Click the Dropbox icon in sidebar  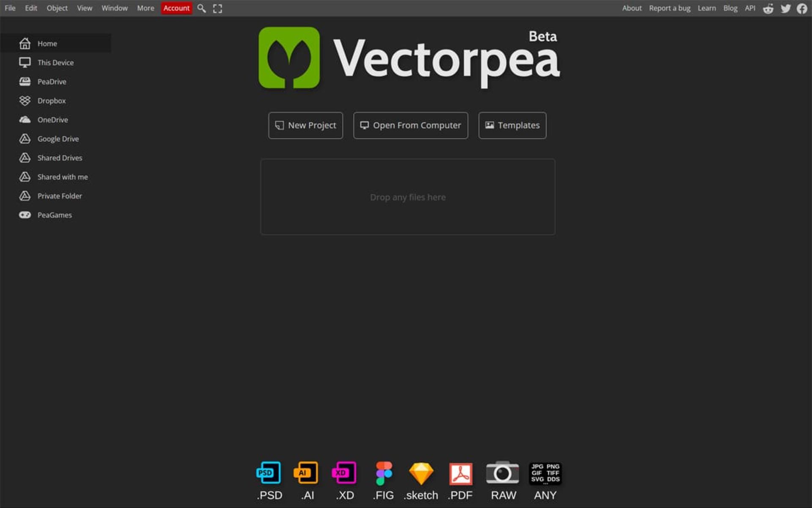pos(25,100)
